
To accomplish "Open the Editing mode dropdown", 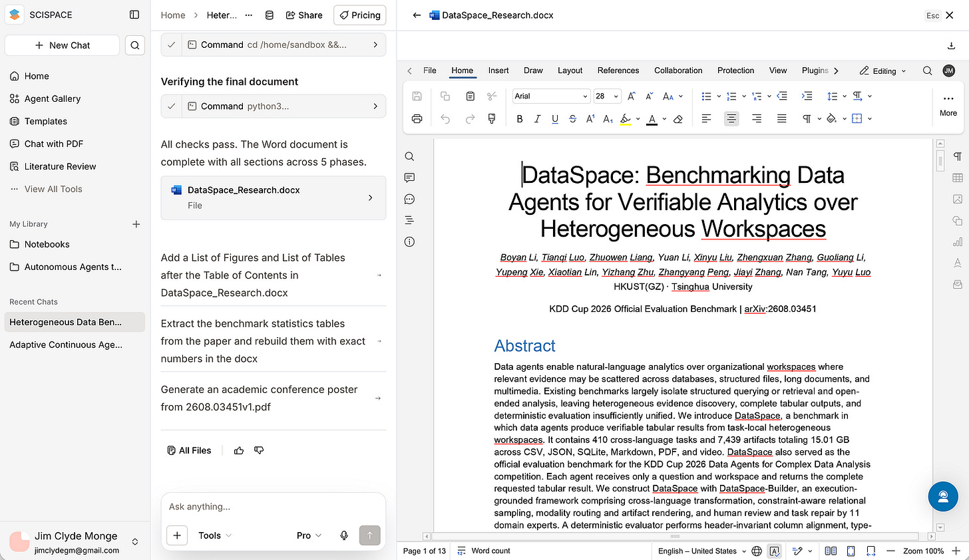I will tap(883, 70).
